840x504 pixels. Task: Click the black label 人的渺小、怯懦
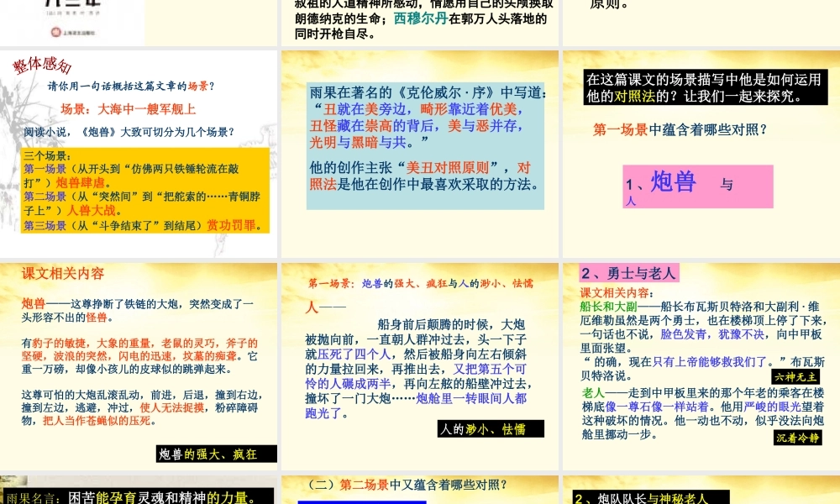[x=491, y=429]
